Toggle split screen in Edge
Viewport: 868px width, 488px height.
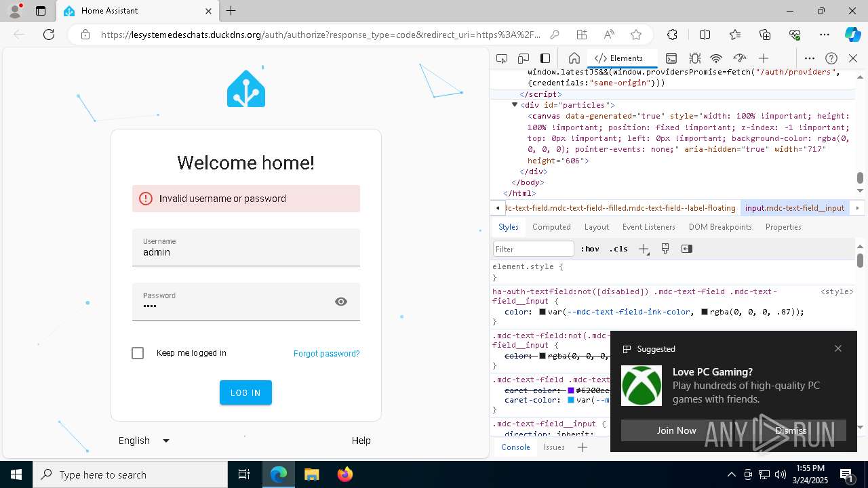coord(705,35)
